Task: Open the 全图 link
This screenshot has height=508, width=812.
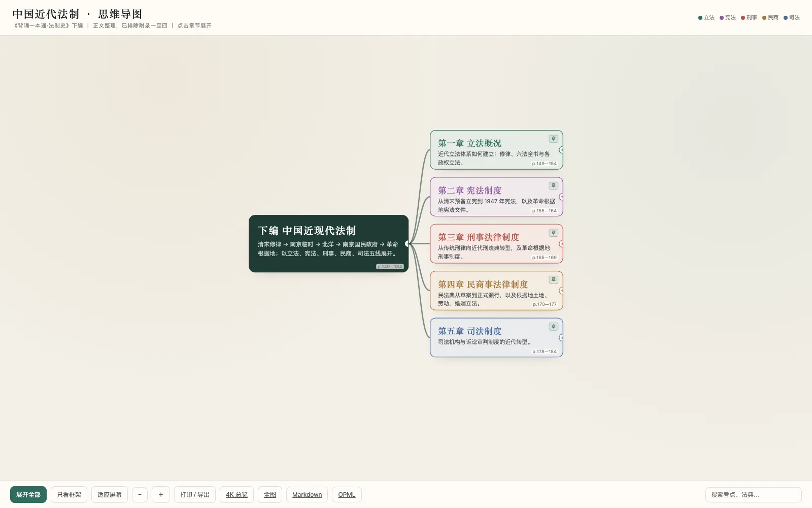Action: click(270, 494)
